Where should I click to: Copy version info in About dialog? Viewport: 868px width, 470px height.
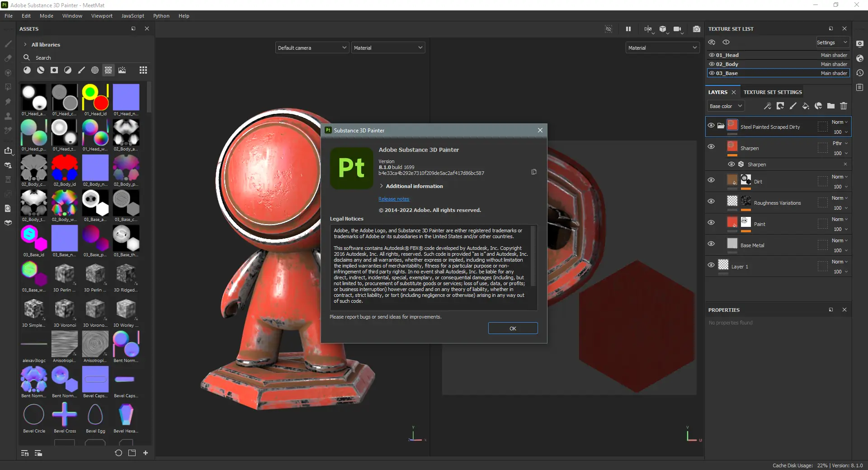[x=534, y=172]
